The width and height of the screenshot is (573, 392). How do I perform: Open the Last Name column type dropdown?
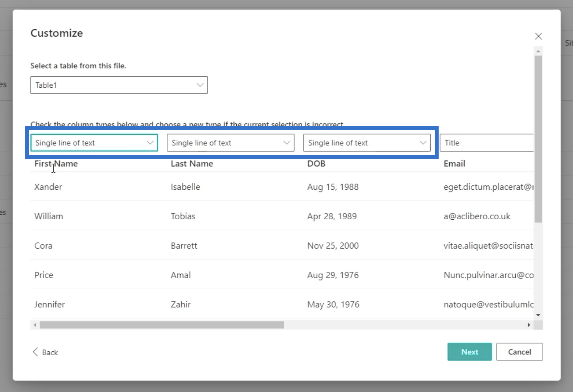tap(230, 143)
